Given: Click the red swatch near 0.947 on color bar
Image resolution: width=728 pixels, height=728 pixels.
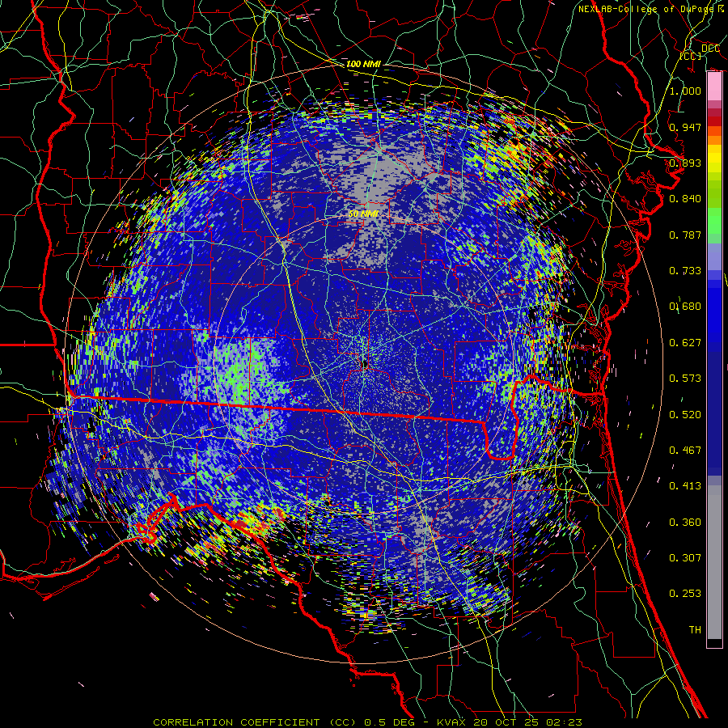Looking at the screenshot, I should coord(714,121).
